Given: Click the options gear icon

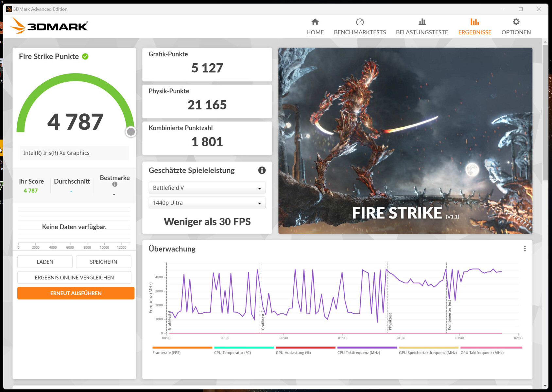Looking at the screenshot, I should pyautogui.click(x=516, y=22).
